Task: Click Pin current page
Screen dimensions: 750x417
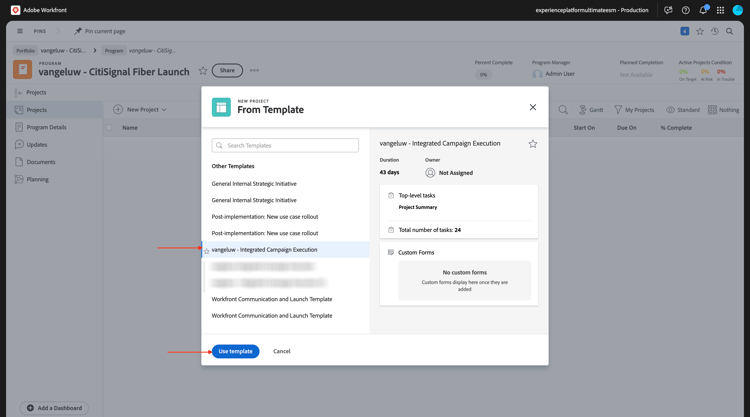Action: point(100,31)
